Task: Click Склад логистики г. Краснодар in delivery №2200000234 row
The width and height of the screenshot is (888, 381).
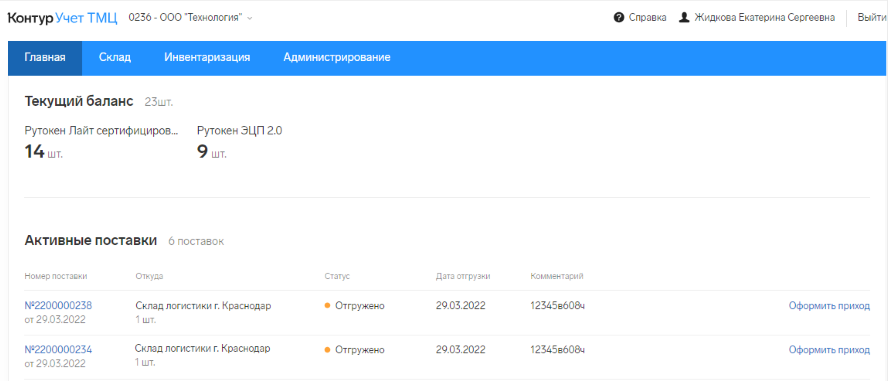Action: 203,348
